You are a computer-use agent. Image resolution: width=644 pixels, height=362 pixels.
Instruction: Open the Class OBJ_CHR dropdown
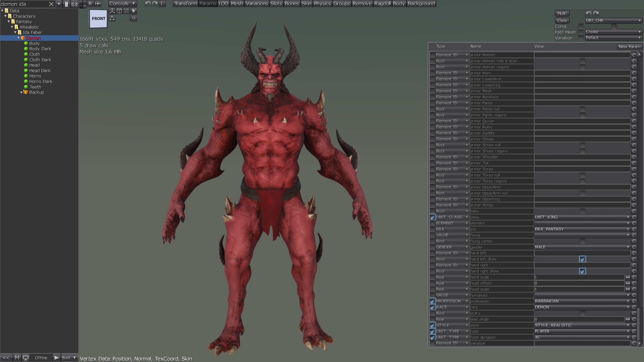[613, 21]
